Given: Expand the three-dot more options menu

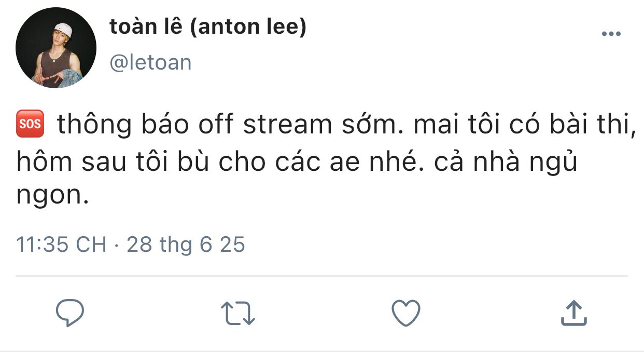Looking at the screenshot, I should [611, 34].
